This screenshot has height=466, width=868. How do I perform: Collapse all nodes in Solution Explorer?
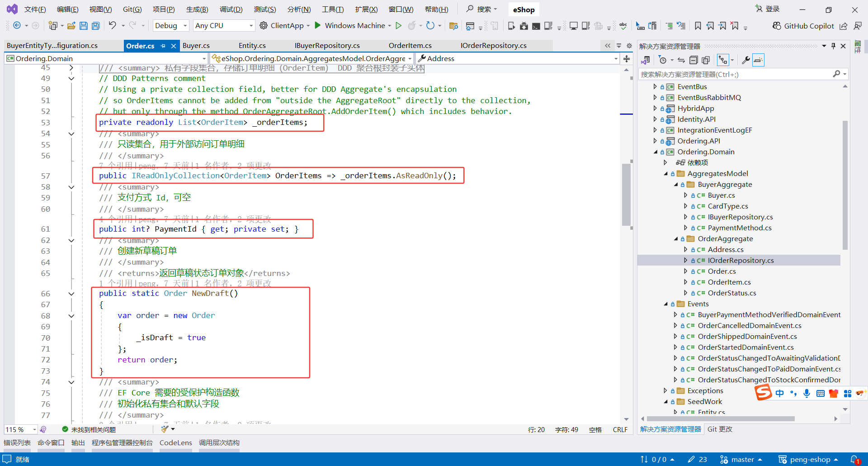click(x=693, y=60)
